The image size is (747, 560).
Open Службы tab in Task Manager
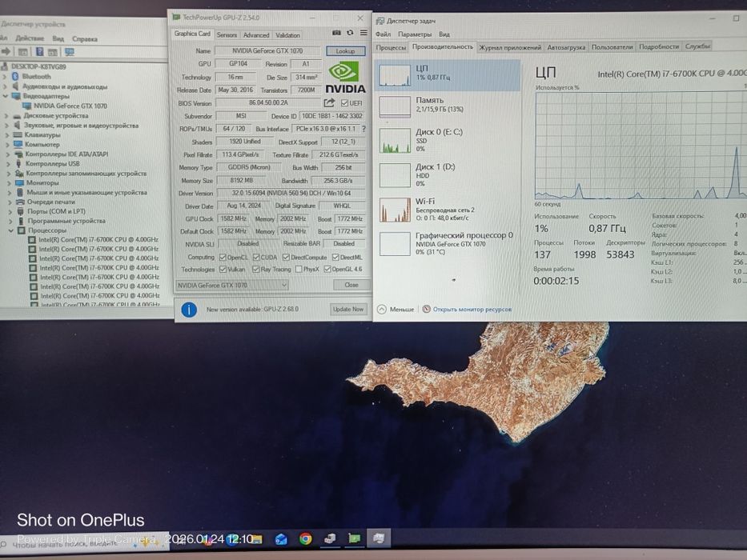697,46
